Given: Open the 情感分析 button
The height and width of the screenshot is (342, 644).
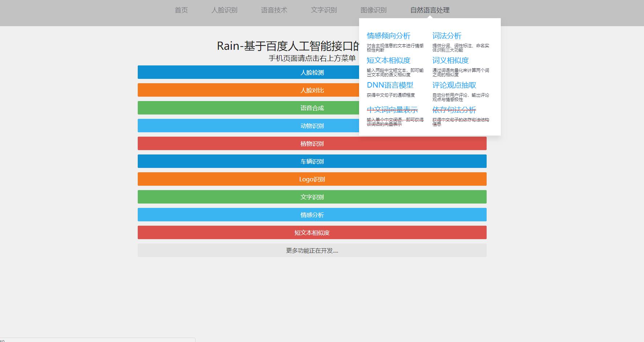Looking at the screenshot, I should point(312,215).
